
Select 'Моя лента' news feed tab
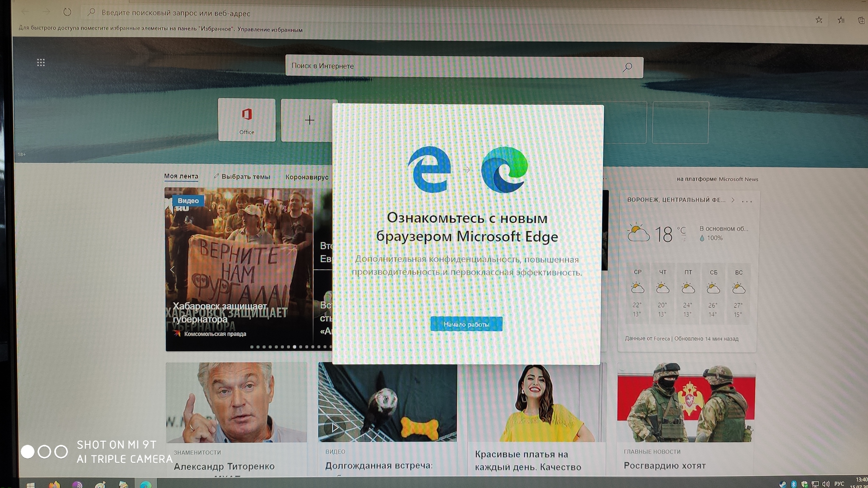click(181, 176)
